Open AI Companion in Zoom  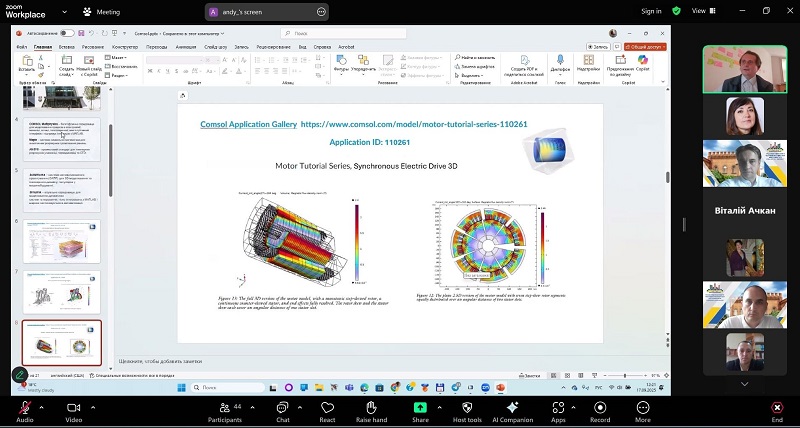(x=512, y=411)
